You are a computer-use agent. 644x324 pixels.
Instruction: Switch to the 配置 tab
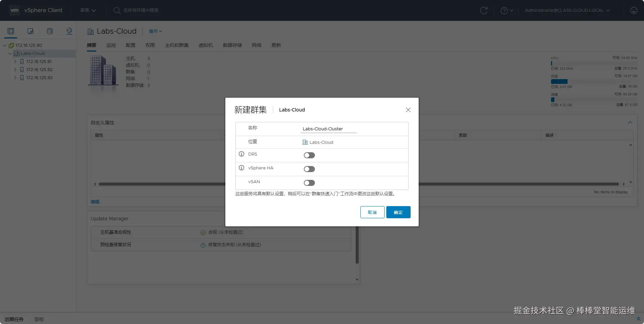pyautogui.click(x=131, y=45)
